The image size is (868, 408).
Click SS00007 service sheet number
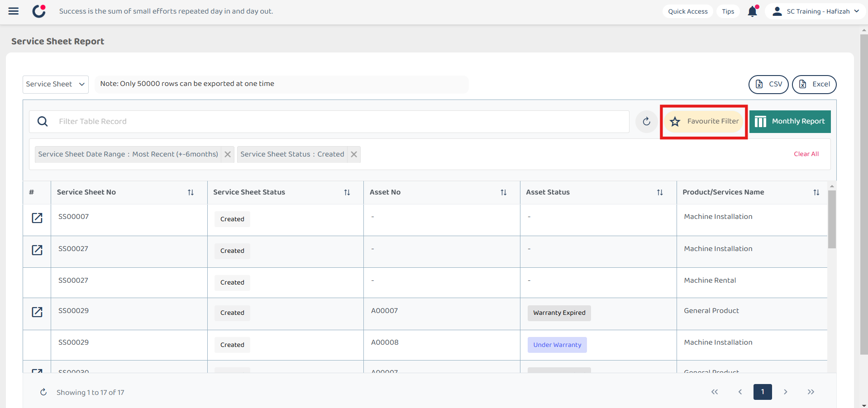[x=74, y=217]
